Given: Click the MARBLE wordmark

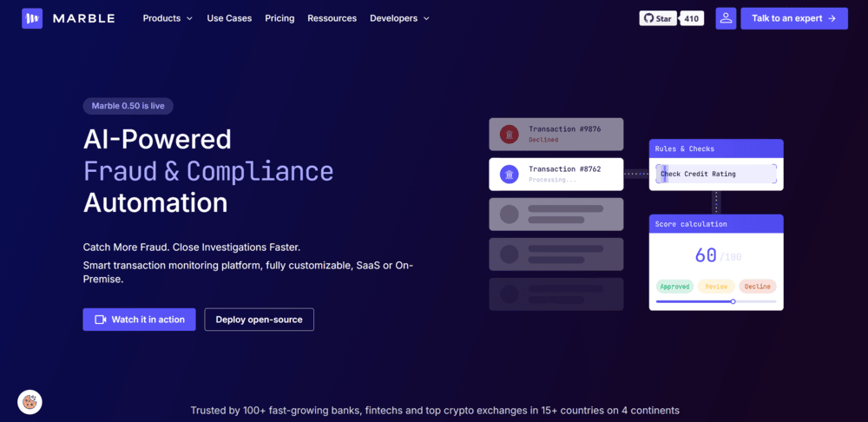Looking at the screenshot, I should coord(83,18).
